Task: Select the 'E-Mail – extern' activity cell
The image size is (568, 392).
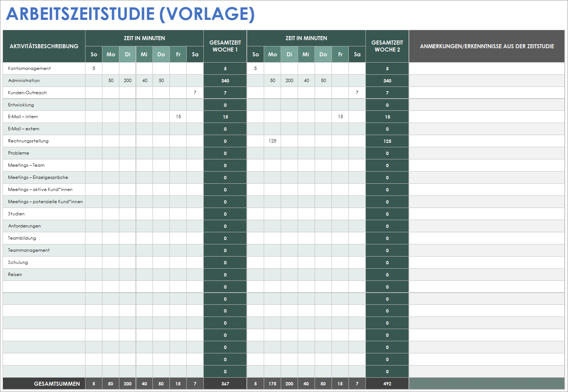Action: click(x=44, y=129)
